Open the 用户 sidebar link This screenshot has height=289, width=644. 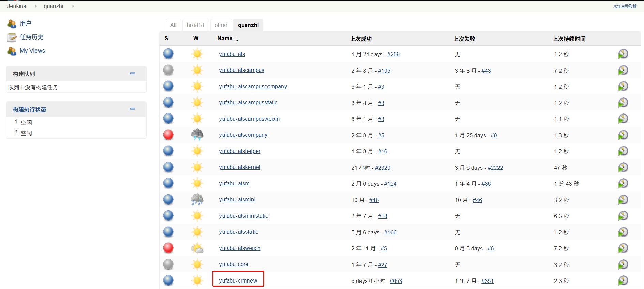click(x=26, y=24)
